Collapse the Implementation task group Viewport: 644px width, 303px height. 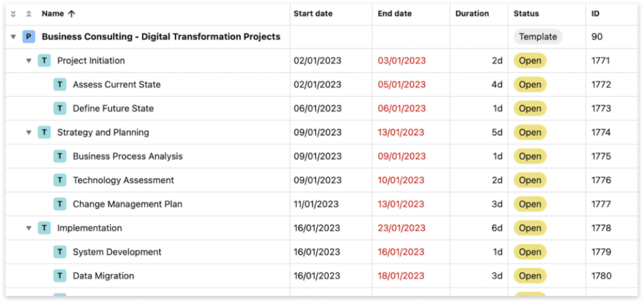pos(29,228)
